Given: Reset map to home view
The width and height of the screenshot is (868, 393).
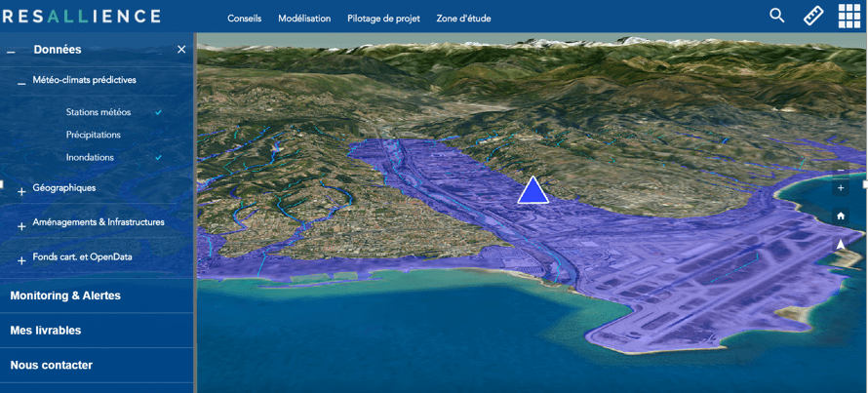Looking at the screenshot, I should (841, 216).
